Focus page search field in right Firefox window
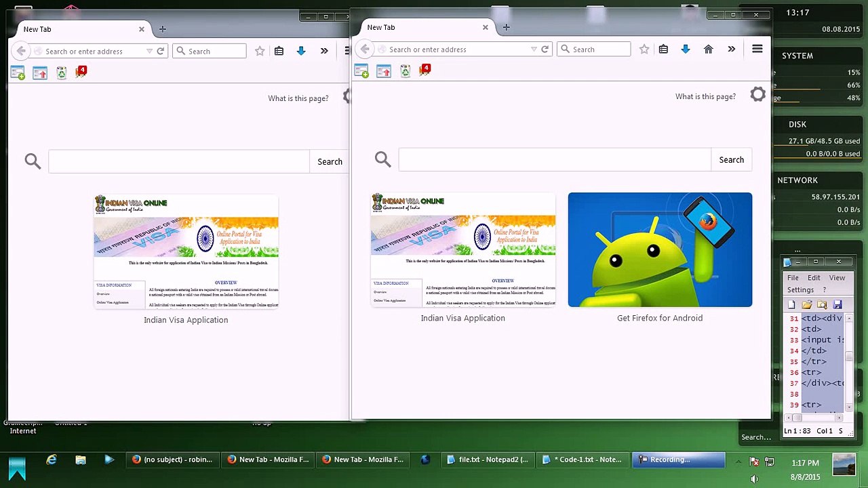Image resolution: width=868 pixels, height=488 pixels. point(555,160)
